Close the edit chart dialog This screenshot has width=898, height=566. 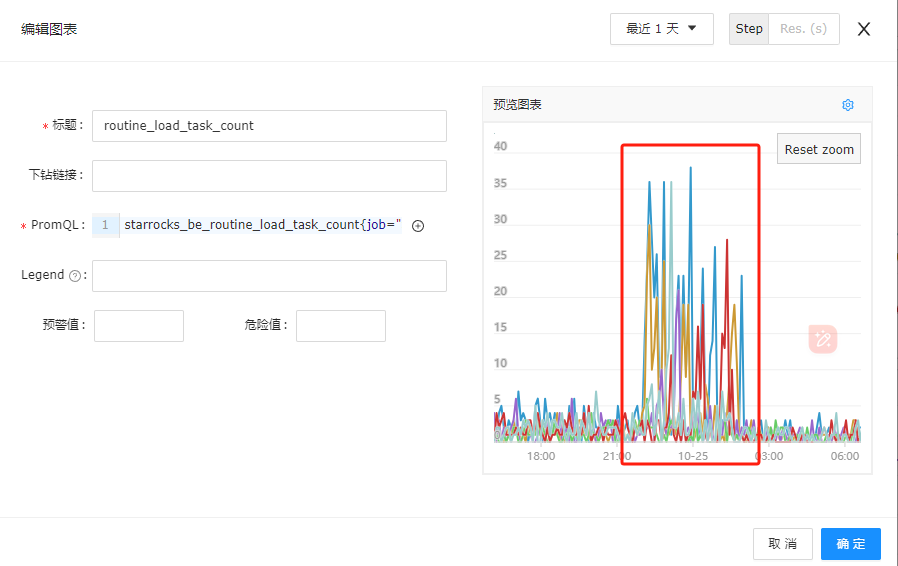point(864,29)
